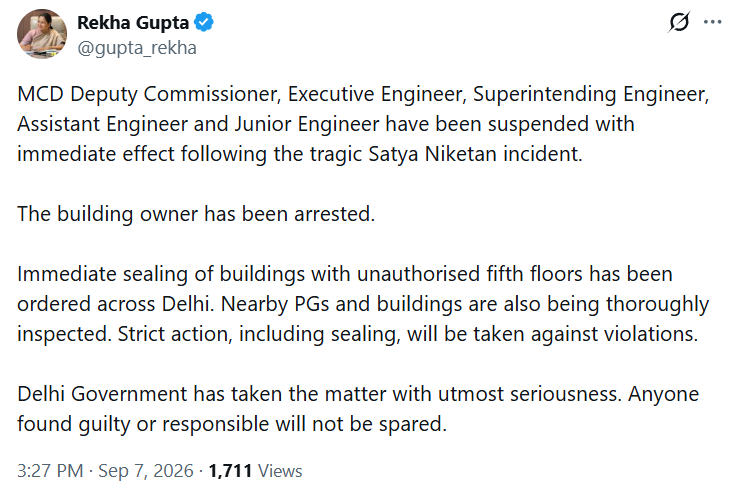Screen dimensions: 734x500
Task: Click the Grok explain-post icon
Action: click(679, 22)
